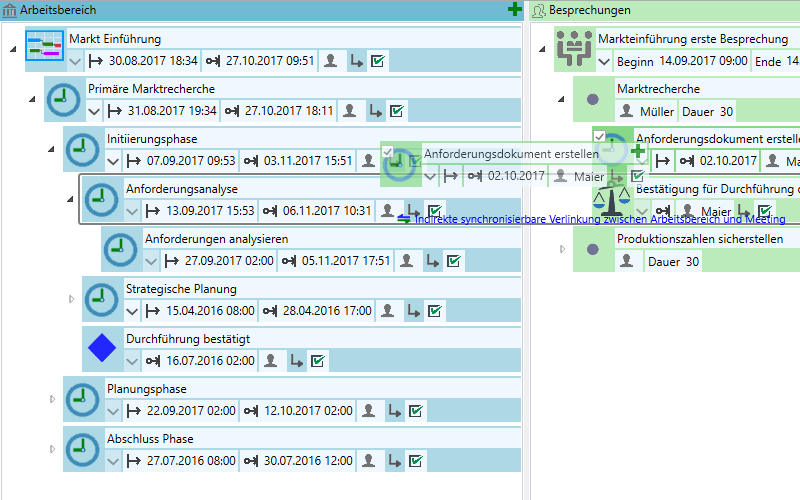Image resolution: width=800 pixels, height=500 pixels.
Task: Click person icon in Planungsphase row
Action: [x=371, y=411]
